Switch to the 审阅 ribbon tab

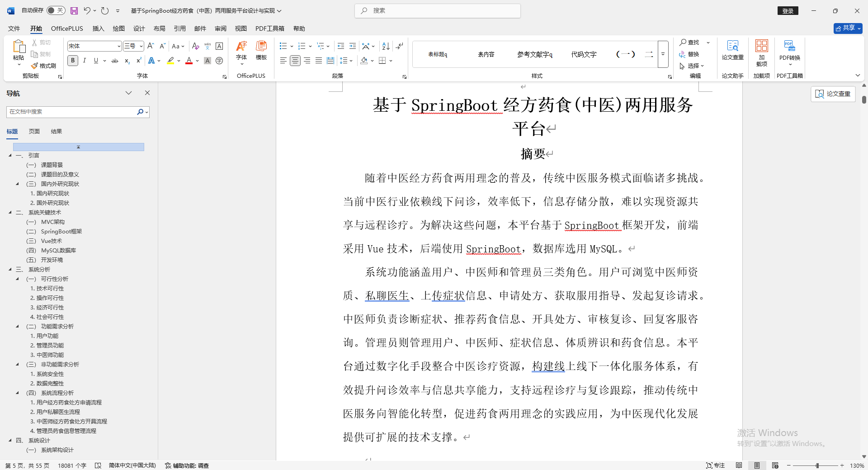pyautogui.click(x=221, y=28)
